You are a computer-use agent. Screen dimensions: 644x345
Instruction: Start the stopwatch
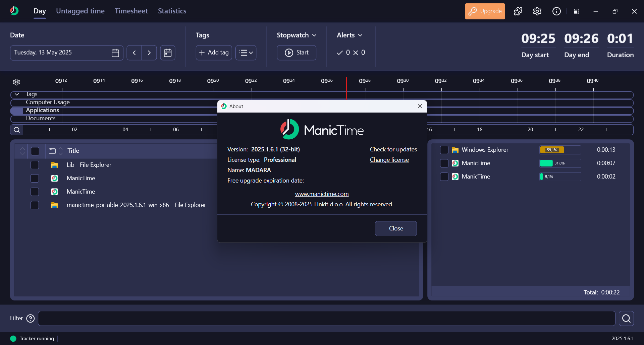tap(297, 53)
